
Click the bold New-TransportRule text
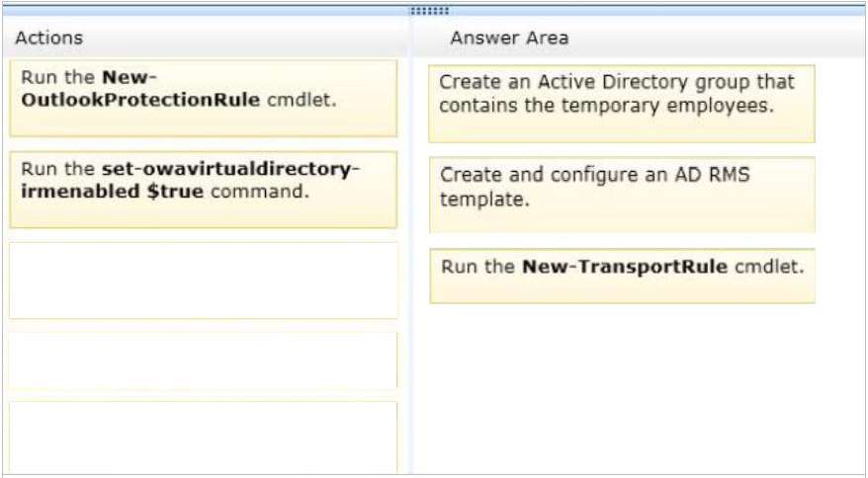click(625, 267)
